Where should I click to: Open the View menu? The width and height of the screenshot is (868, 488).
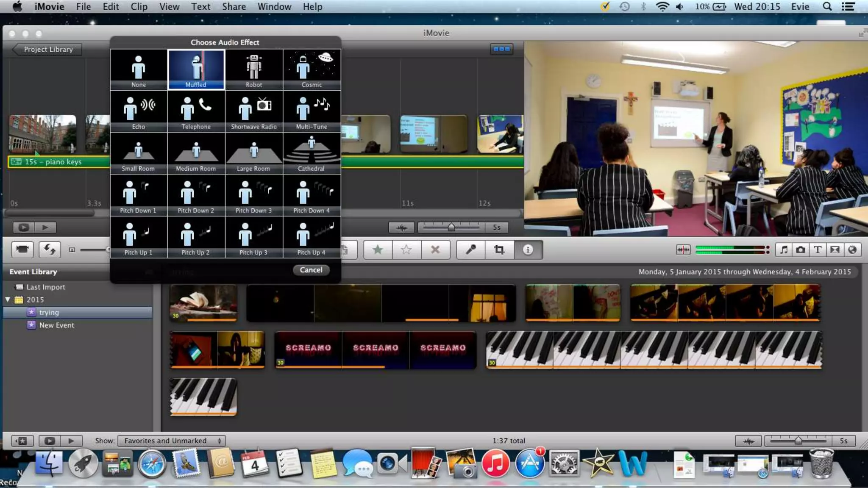click(x=169, y=7)
